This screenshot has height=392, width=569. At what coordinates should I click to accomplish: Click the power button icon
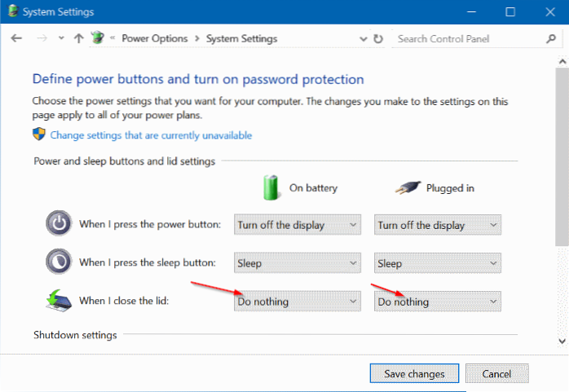(58, 224)
